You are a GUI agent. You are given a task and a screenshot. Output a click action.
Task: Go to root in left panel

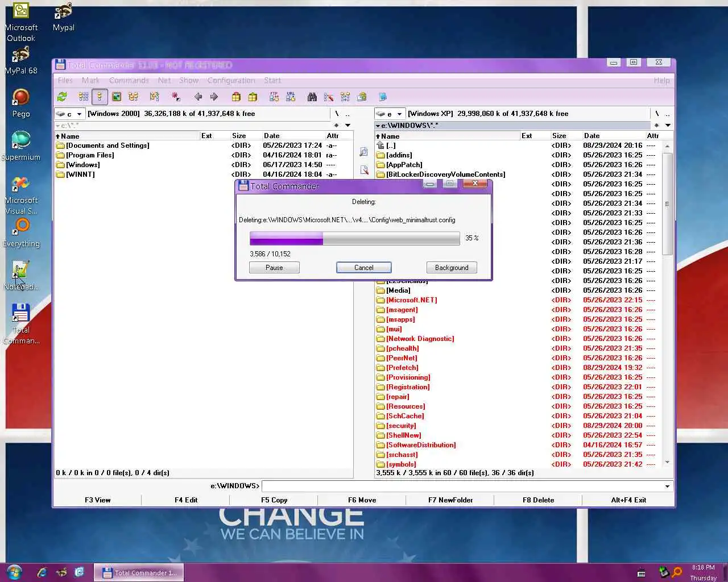tap(337, 114)
